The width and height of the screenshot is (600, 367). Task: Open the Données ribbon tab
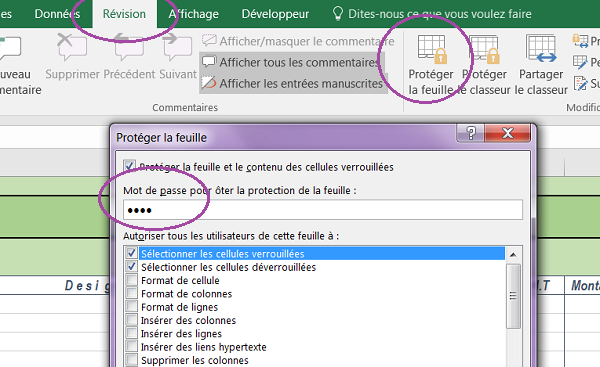pos(57,14)
